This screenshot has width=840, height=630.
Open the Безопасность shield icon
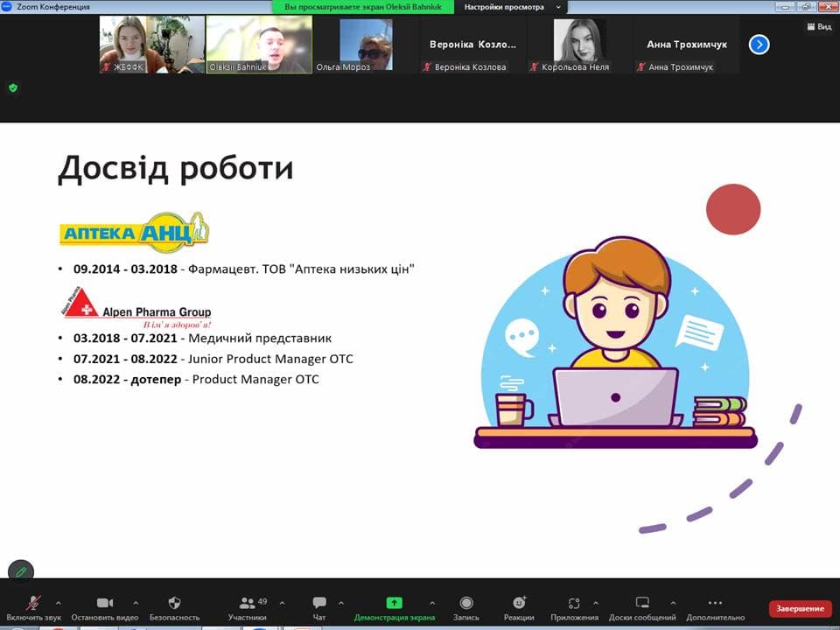174,603
